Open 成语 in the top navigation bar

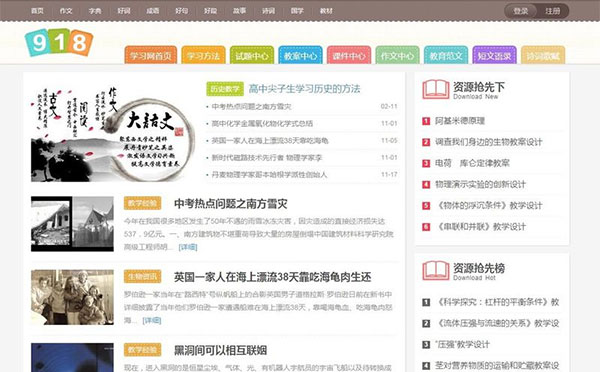(x=153, y=11)
